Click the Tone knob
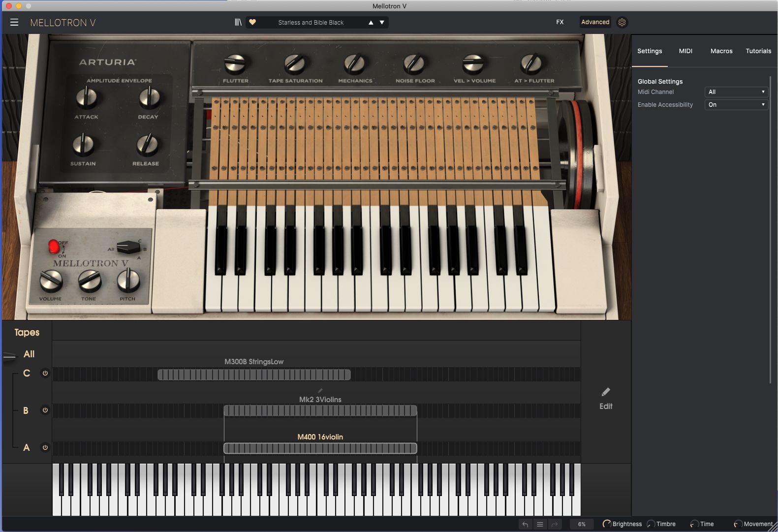Screen dimensions: 778x532 click(x=90, y=282)
